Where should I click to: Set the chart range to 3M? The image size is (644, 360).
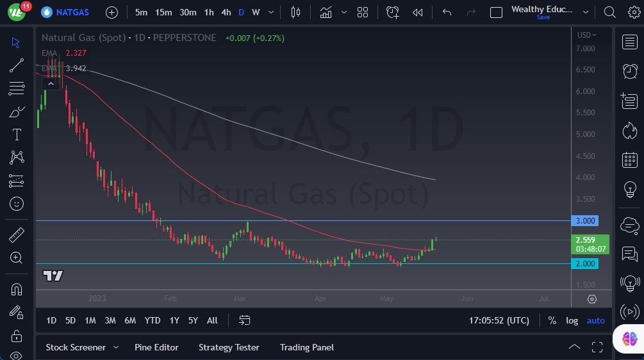[110, 320]
